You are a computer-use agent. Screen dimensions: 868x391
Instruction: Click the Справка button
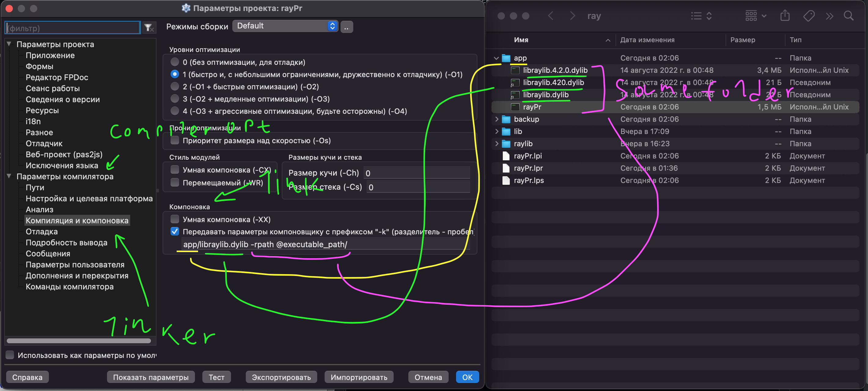coord(27,377)
